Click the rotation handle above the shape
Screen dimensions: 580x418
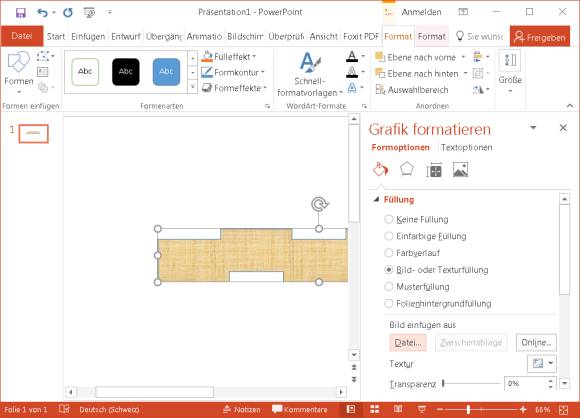(x=319, y=204)
